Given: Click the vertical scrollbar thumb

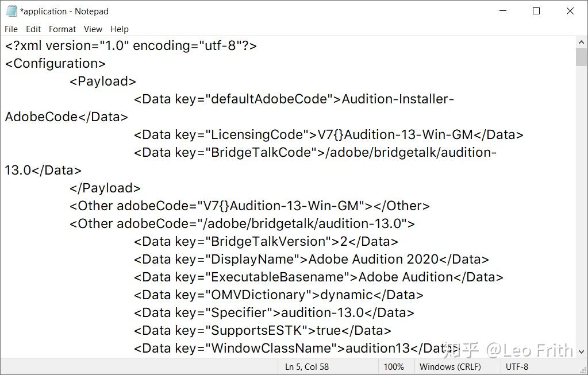Looking at the screenshot, I should point(581,57).
